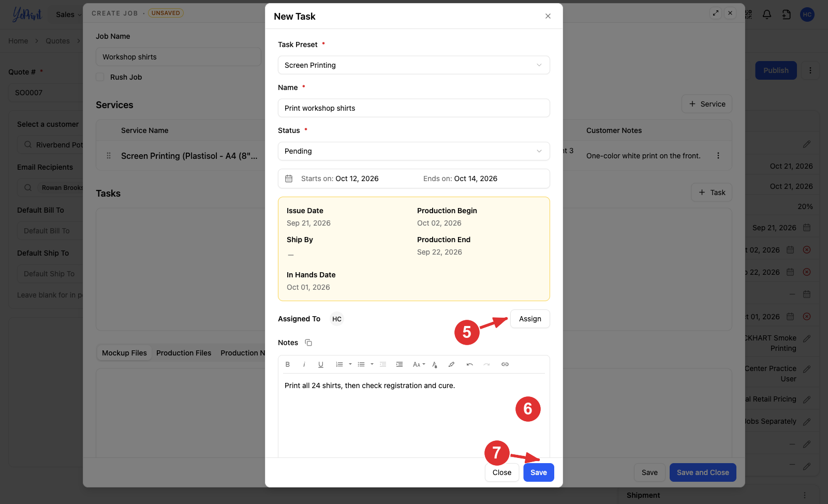Add a new Task button
Viewport: 828px width, 504px height.
[x=712, y=192]
